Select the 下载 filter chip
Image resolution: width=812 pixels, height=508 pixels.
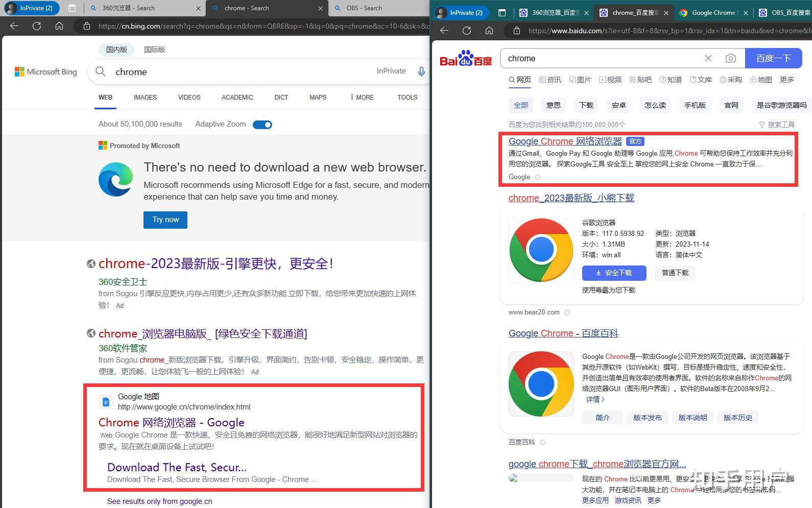click(586, 105)
